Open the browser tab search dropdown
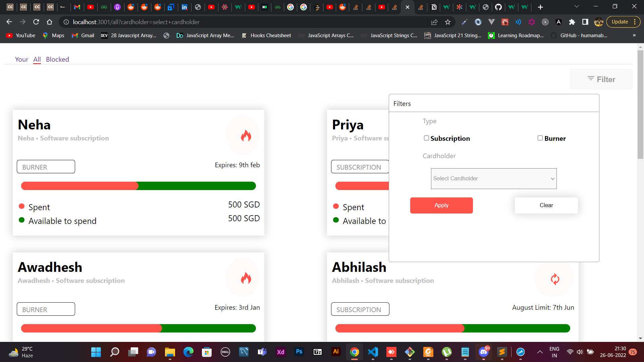644x362 pixels. pyautogui.click(x=577, y=6)
